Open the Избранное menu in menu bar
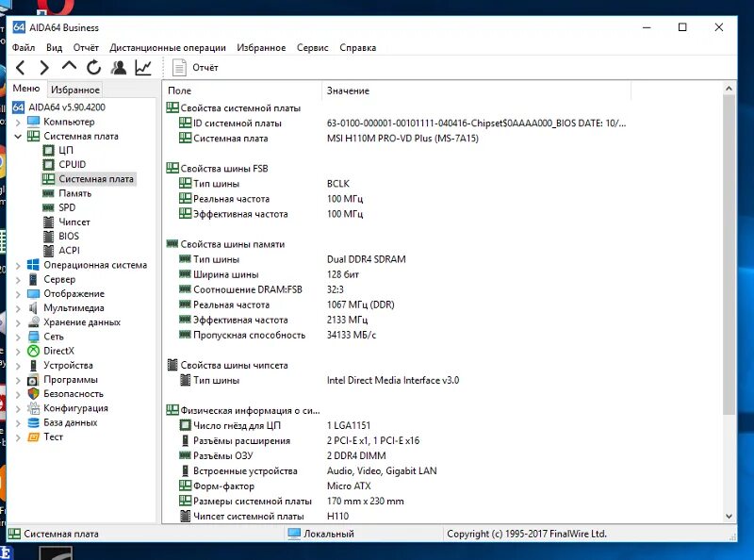The width and height of the screenshot is (754, 560). pos(261,48)
